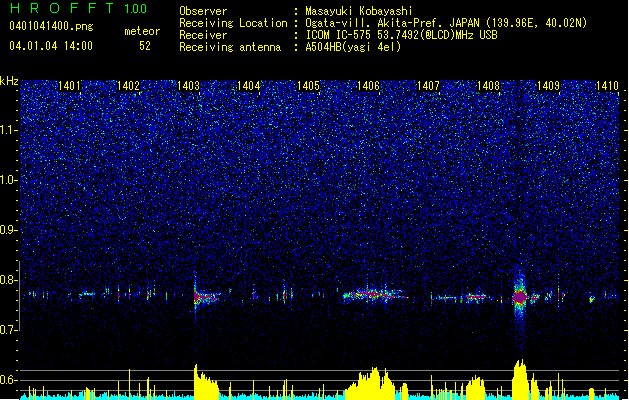Click the 1409 time axis marker
This screenshot has width=629, height=400.
(548, 86)
